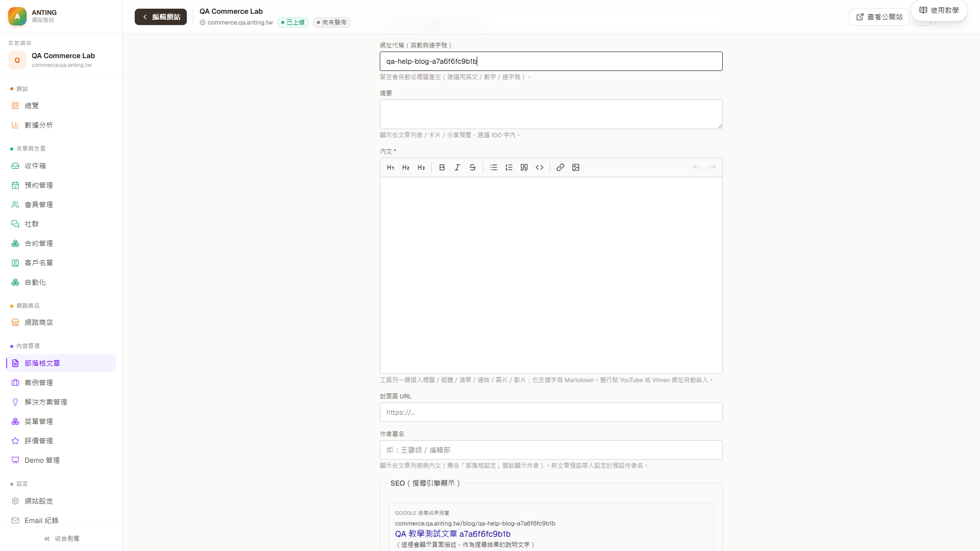Open 社群 community section
This screenshot has width=980, height=551.
(x=61, y=224)
